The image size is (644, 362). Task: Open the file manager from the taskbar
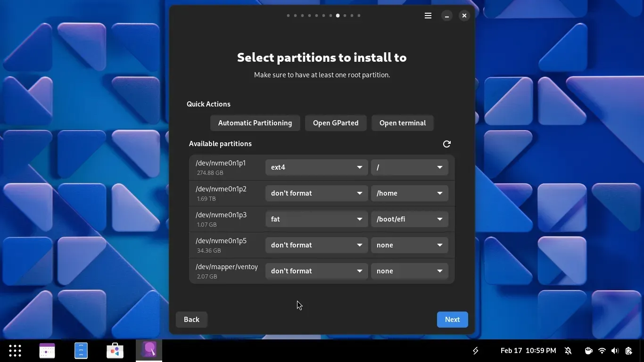click(81, 351)
